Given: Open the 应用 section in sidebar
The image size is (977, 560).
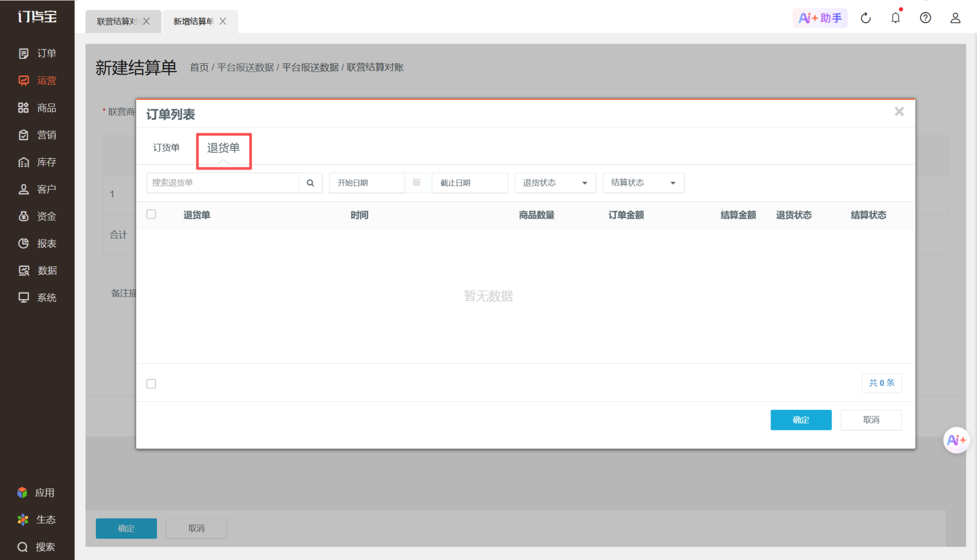Looking at the screenshot, I should pos(36,493).
